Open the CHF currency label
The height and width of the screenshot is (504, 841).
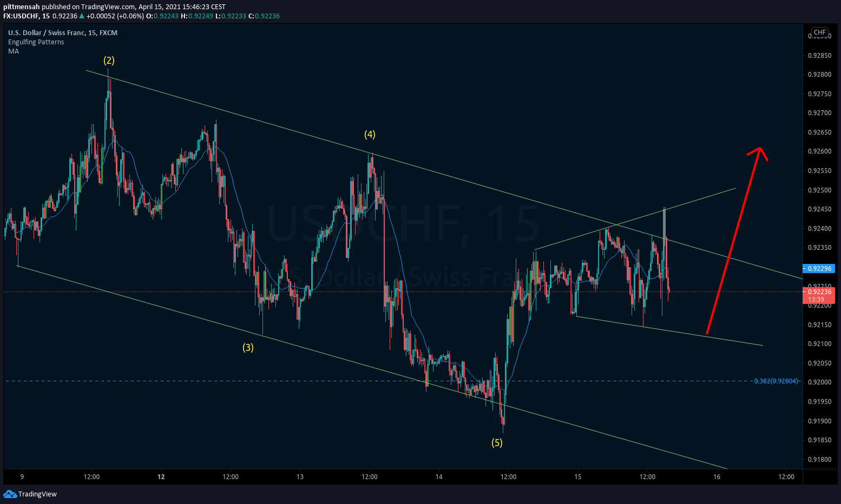[820, 32]
